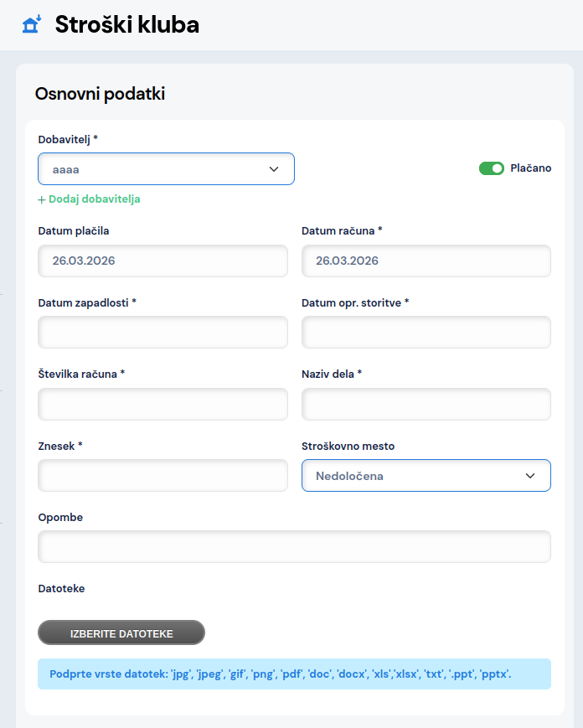The height and width of the screenshot is (728, 583).
Task: Click the Stroški kluba page title
Action: tap(127, 25)
